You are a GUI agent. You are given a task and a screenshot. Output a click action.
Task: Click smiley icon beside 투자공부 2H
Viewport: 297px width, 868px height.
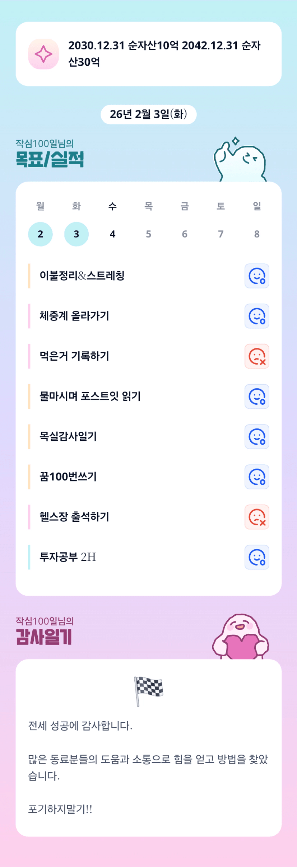(x=257, y=557)
